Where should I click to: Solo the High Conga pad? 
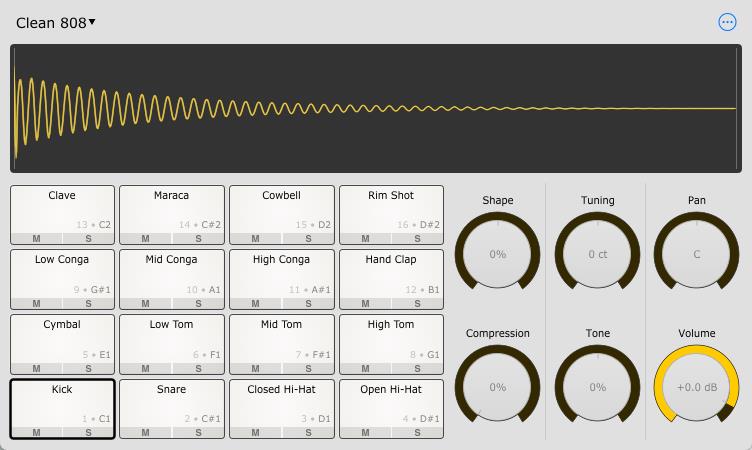308,303
